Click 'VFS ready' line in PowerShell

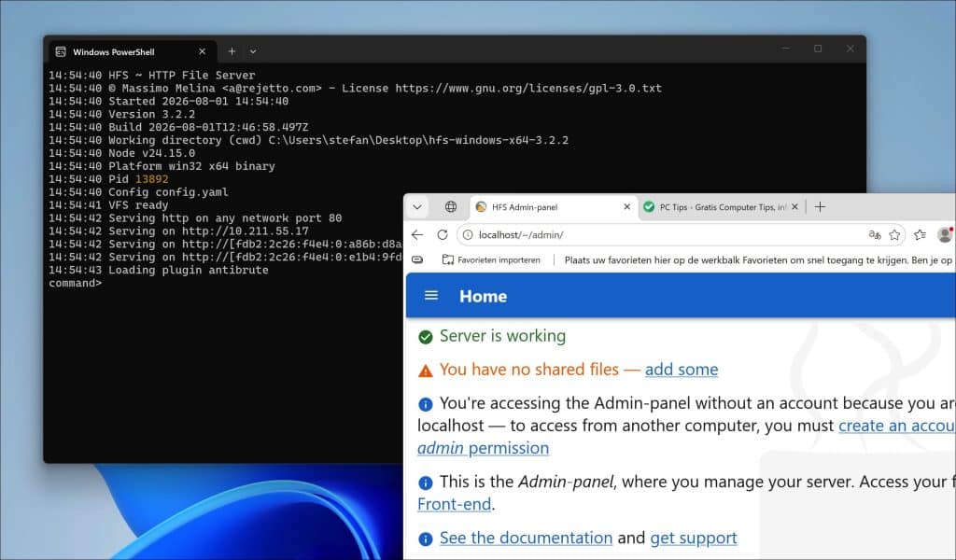(108, 205)
